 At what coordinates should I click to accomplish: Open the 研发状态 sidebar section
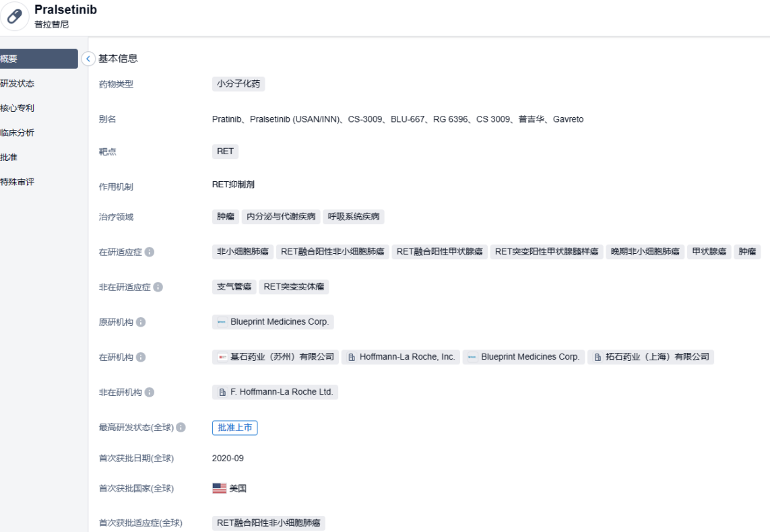(x=18, y=84)
